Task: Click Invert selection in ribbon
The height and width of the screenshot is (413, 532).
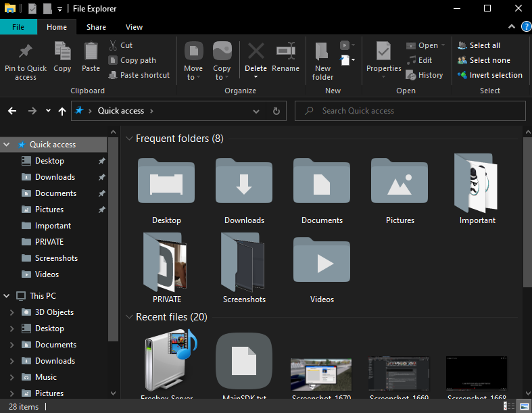Action: (x=490, y=75)
